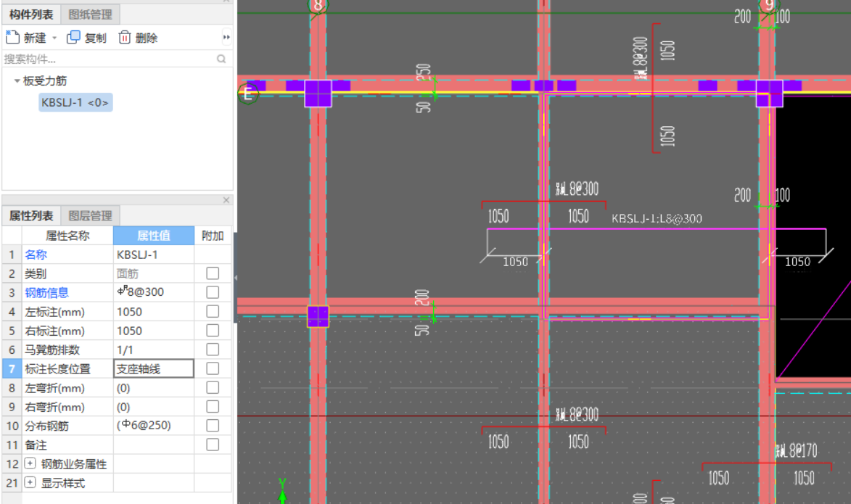
Task: Click the 名称 value KBSLJ-1
Action: 154,255
